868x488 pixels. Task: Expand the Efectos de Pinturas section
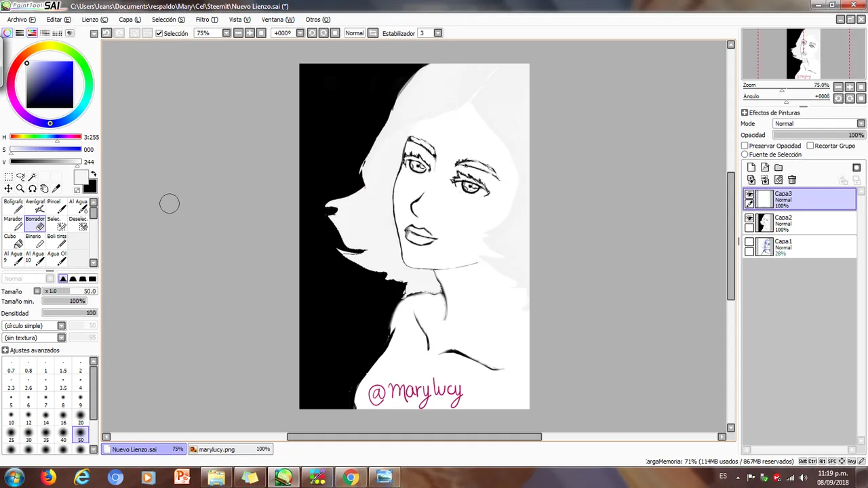(745, 113)
